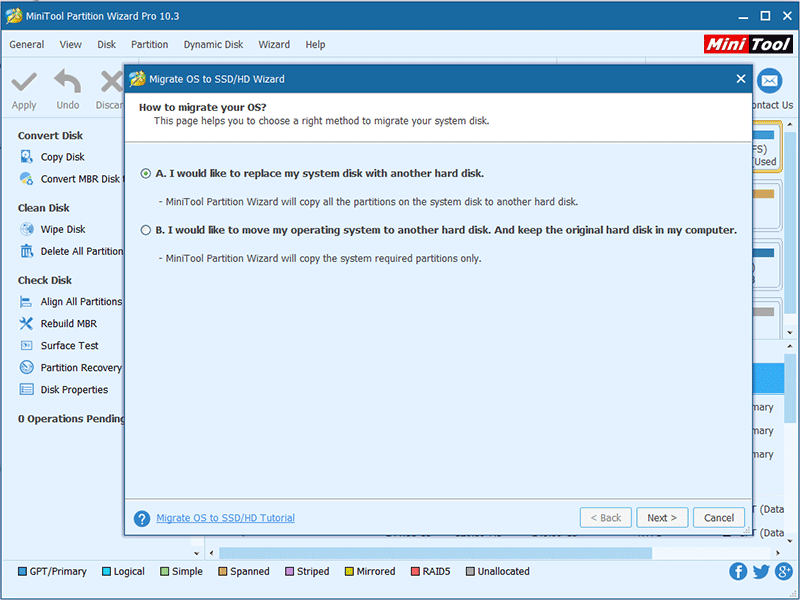Click the disk map scroll up arrow
The image size is (800, 600).
[790, 124]
